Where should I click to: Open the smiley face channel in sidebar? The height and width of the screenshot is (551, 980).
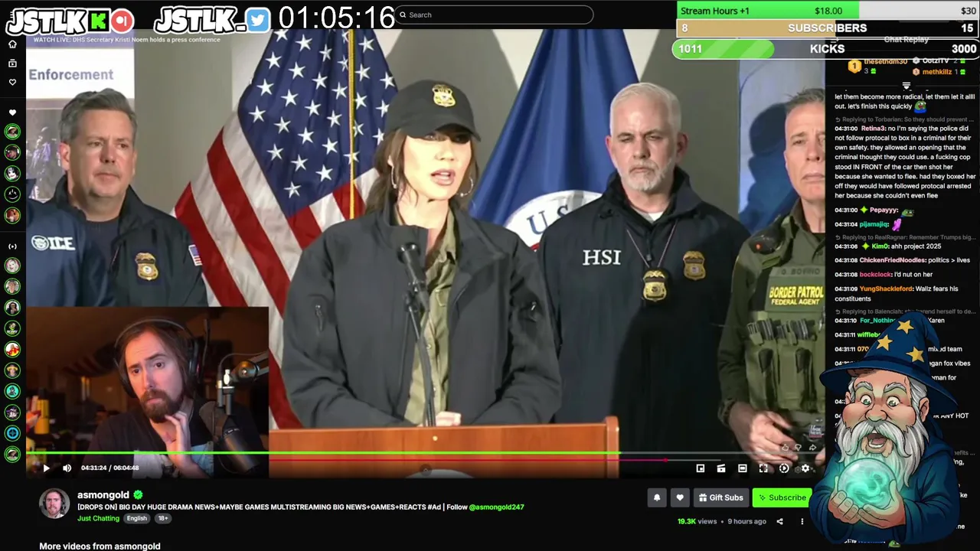click(12, 194)
